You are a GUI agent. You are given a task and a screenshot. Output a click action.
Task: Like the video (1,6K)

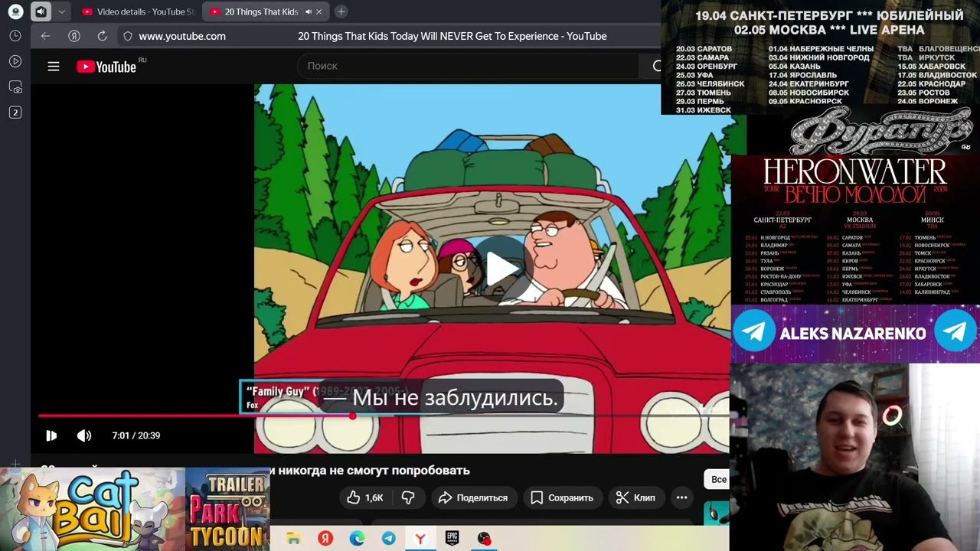click(364, 497)
